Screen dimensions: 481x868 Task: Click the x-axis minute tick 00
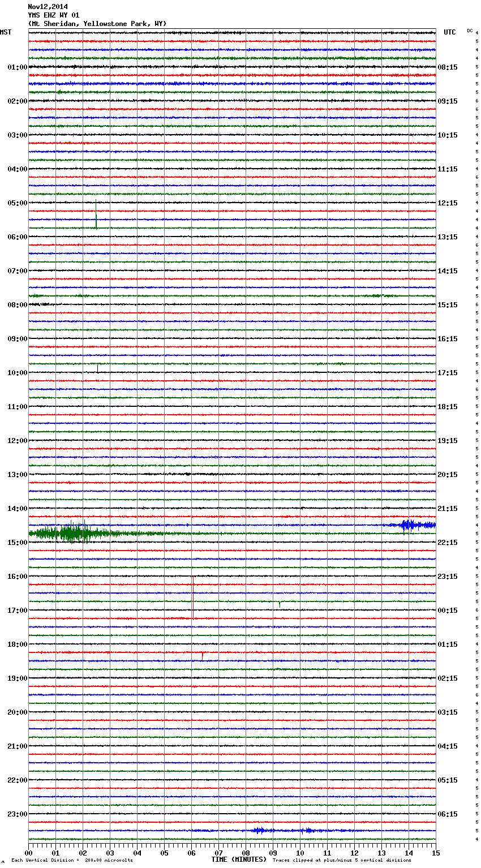tap(29, 853)
